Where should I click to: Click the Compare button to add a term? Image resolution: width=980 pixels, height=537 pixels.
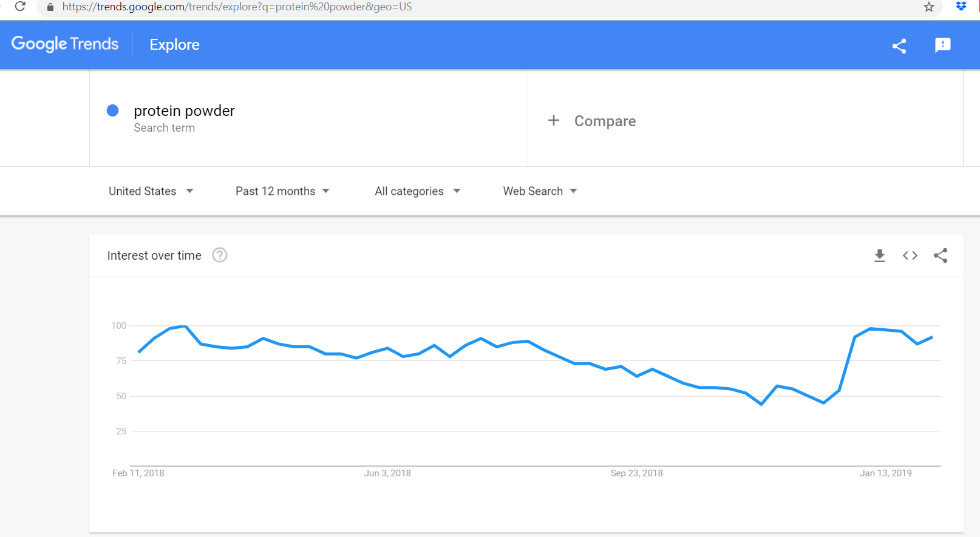pyautogui.click(x=605, y=121)
